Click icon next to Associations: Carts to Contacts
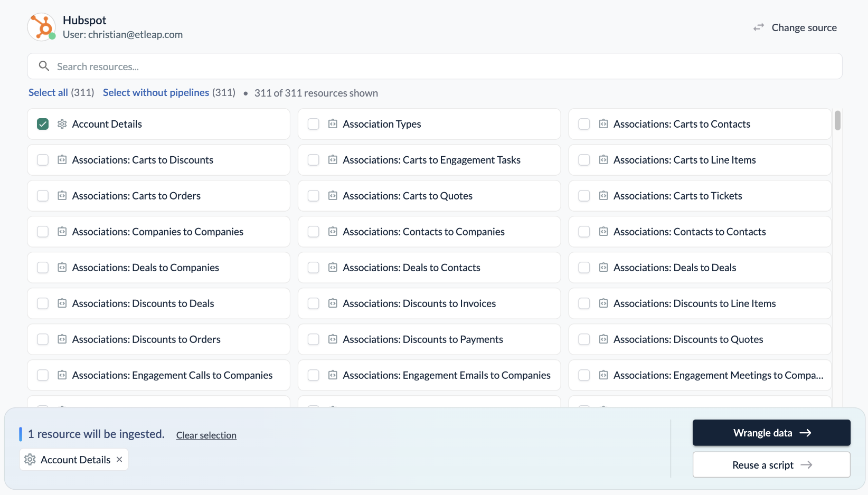Viewport: 868px width, 495px height. point(603,124)
